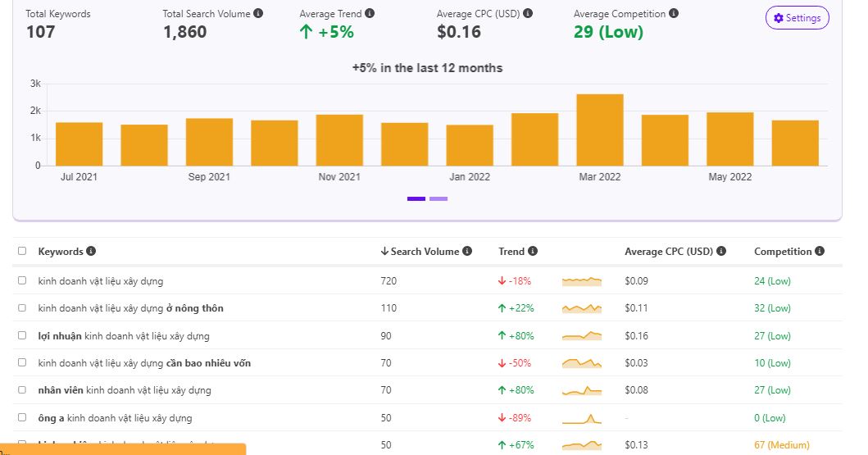Image resolution: width=868 pixels, height=455 pixels.
Task: Select checkbox for 'ông a kinh doanh' keyword
Action: coord(22,418)
